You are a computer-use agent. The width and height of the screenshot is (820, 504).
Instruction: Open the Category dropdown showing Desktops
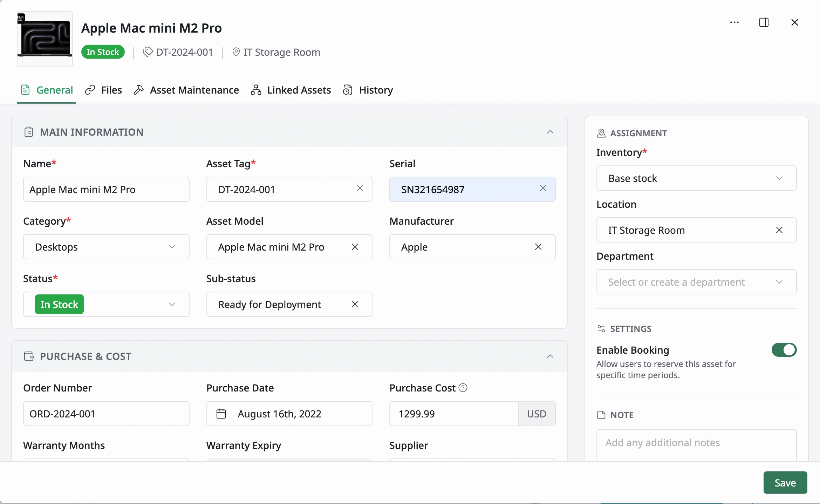pos(106,247)
